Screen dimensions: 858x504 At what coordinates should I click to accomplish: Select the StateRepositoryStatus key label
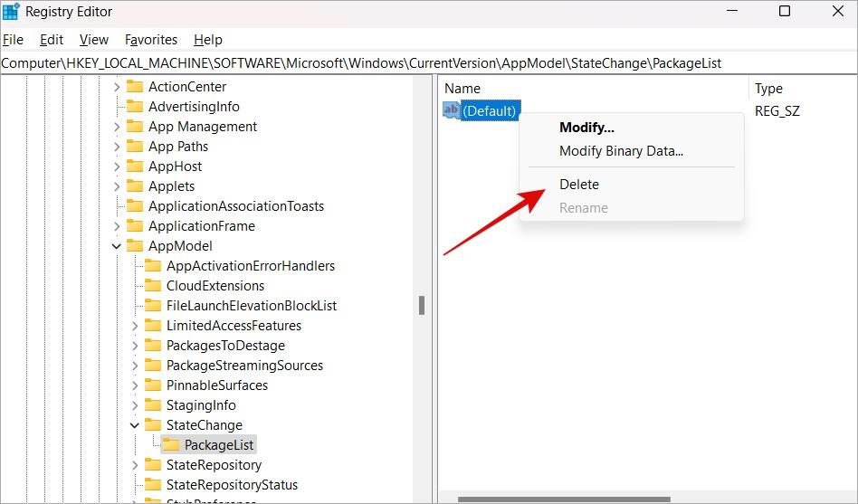[x=232, y=485]
